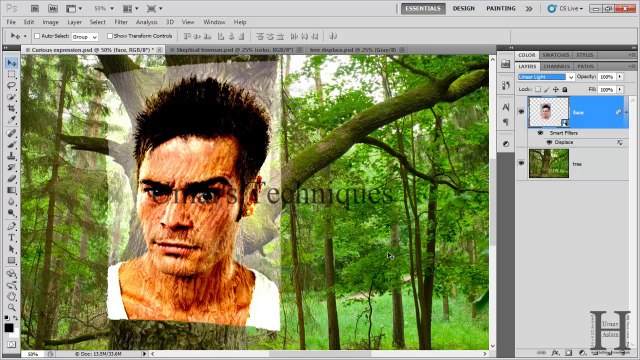Select the Spot Healing Brush tool

tap(11, 133)
